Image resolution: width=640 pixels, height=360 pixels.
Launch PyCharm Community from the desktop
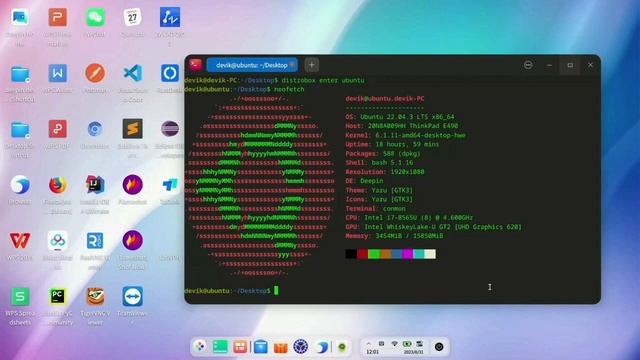(x=58, y=296)
